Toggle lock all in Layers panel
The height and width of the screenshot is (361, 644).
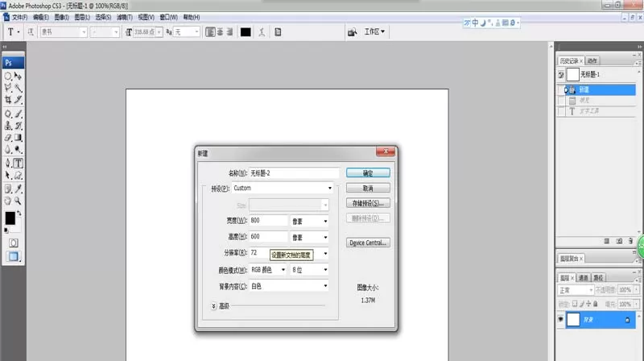click(x=595, y=304)
